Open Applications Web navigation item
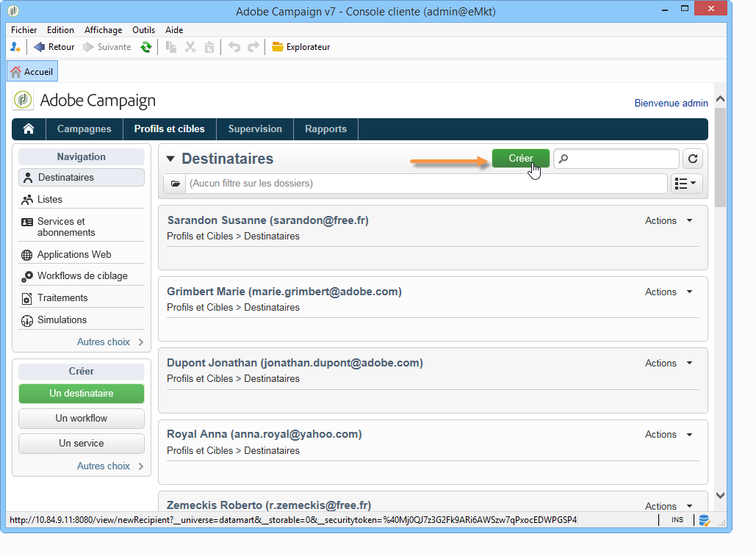756x556 pixels. (x=81, y=254)
